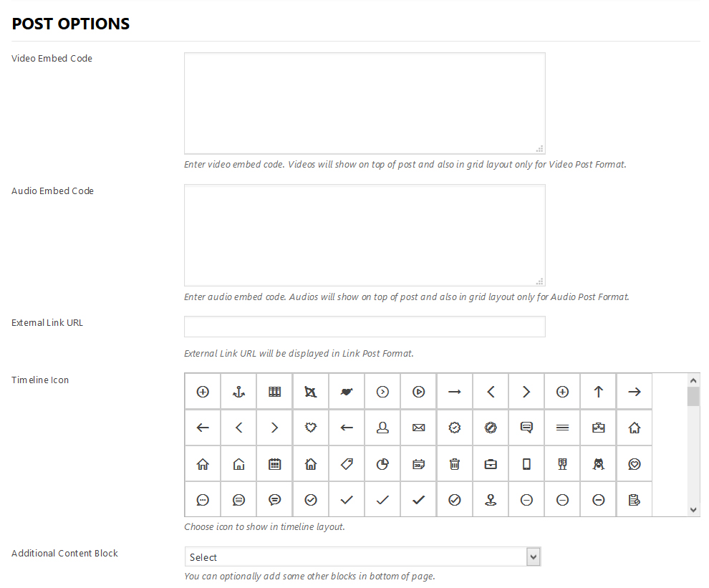Viewport: 709px width, 588px height.
Task: Select the mobile phone icon
Action: (526, 464)
